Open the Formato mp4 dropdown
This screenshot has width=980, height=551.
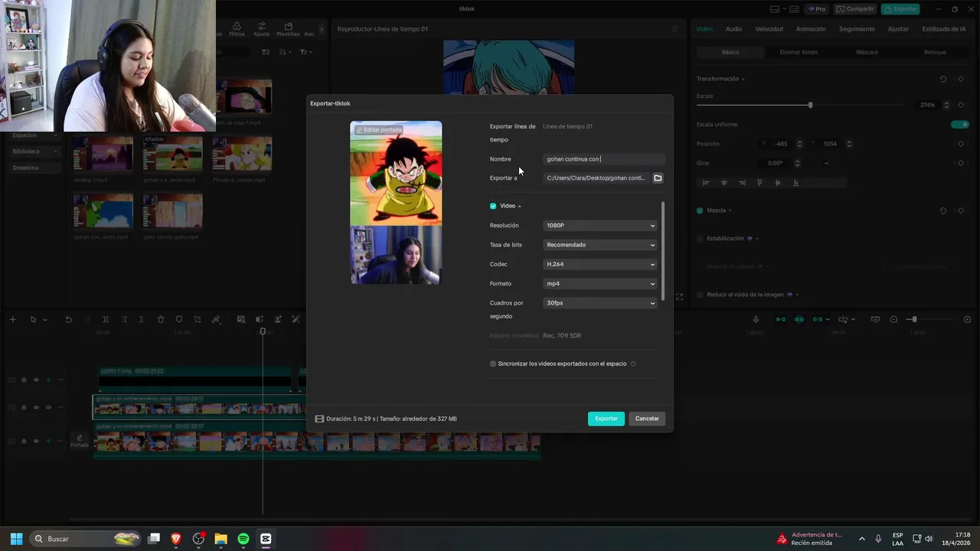click(600, 284)
